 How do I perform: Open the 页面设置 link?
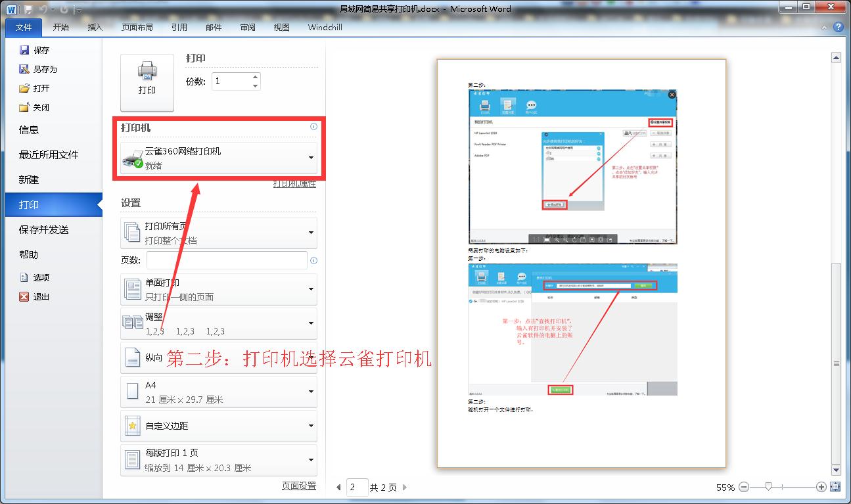click(x=299, y=486)
